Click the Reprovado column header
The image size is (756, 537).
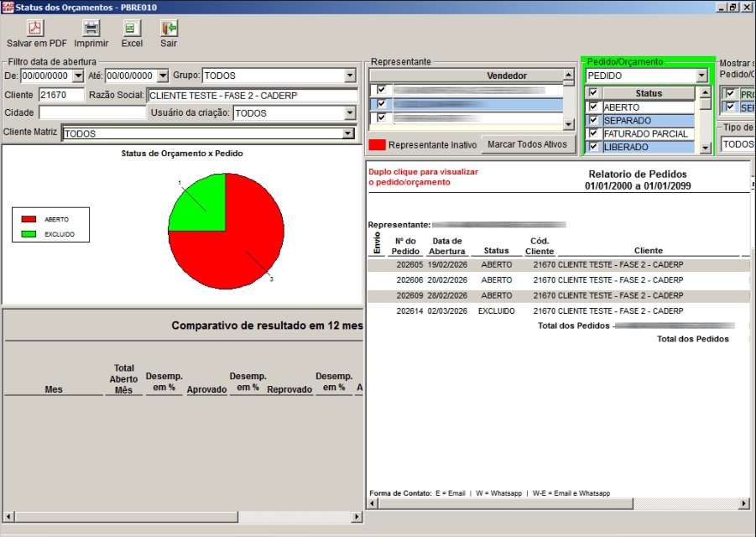(289, 389)
